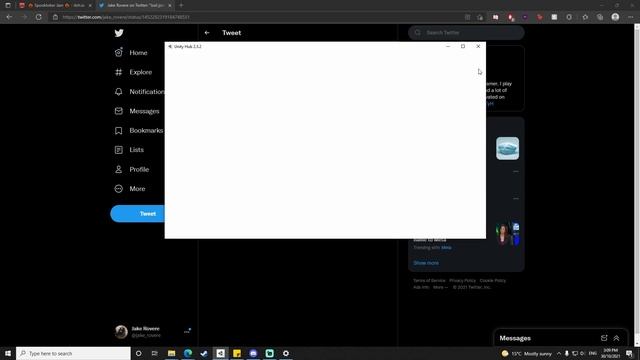The height and width of the screenshot is (360, 640).
Task: Open a new browser tab
Action: point(181,5)
